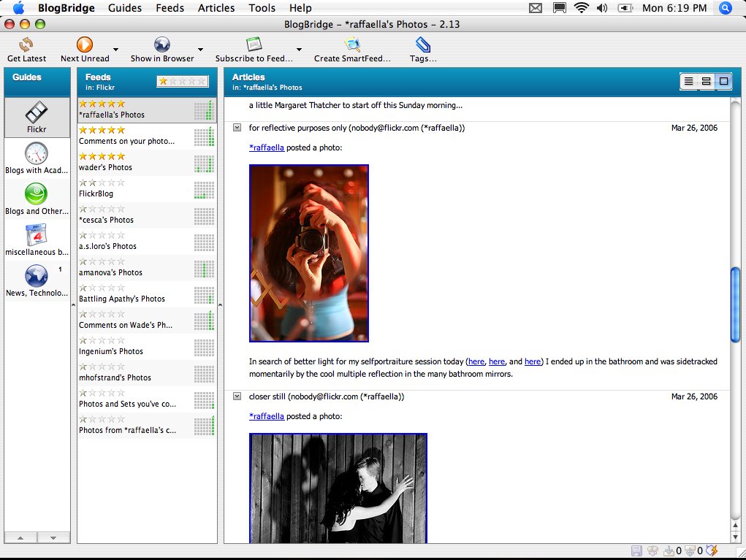
Task: Open the Tags tool
Action: click(x=423, y=50)
